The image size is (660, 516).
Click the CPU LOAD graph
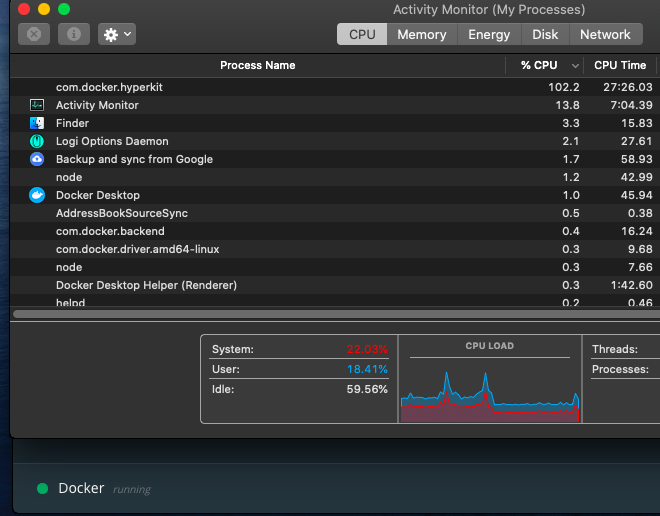pyautogui.click(x=490, y=379)
